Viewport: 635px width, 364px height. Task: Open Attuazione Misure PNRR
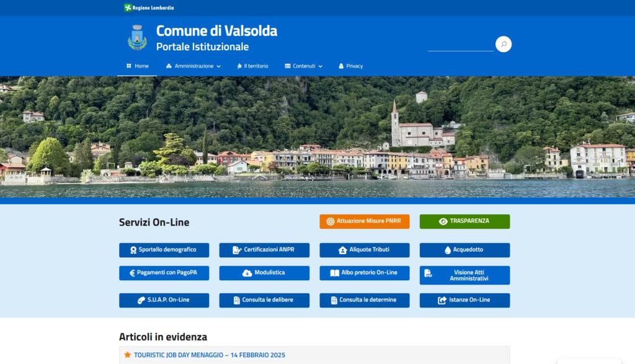click(x=365, y=221)
